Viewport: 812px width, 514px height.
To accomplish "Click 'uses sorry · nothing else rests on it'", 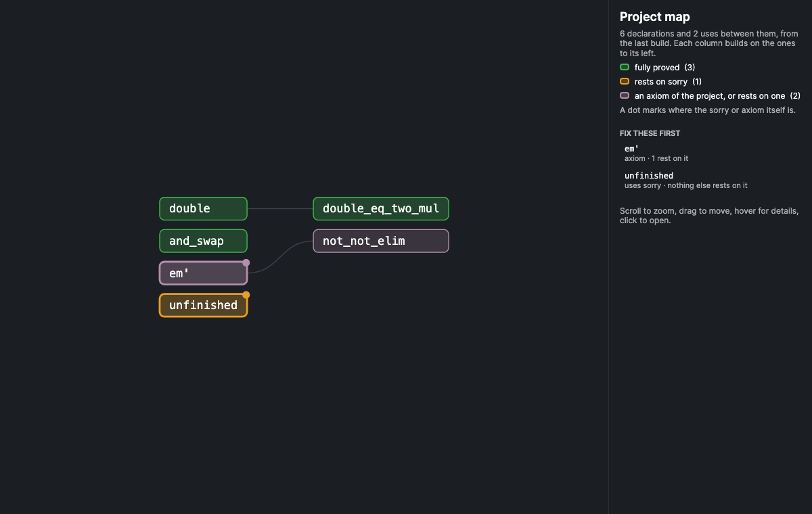I will click(686, 185).
